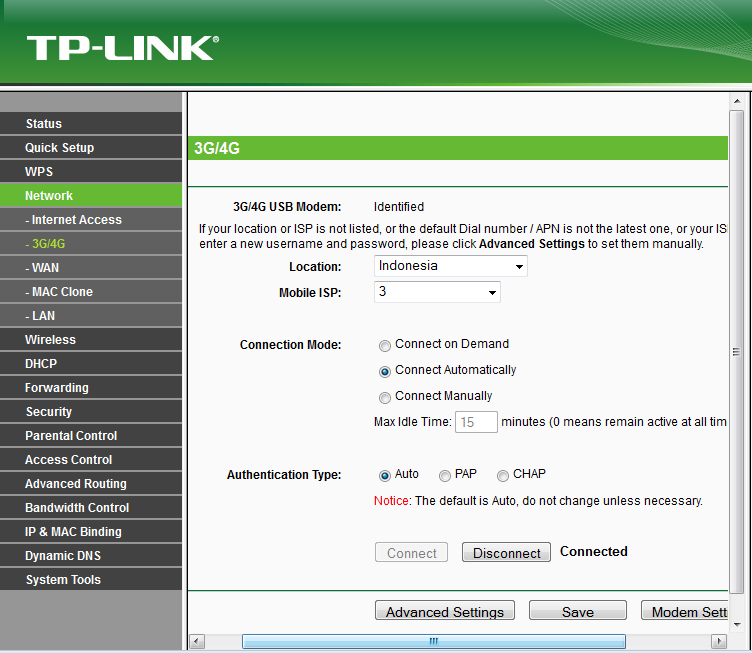Go to the WPS menu item
Screen dimensions: 752x653
pyautogui.click(x=91, y=171)
